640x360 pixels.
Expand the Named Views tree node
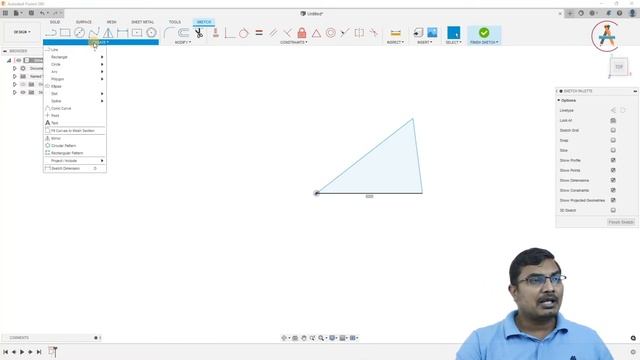coord(15,76)
